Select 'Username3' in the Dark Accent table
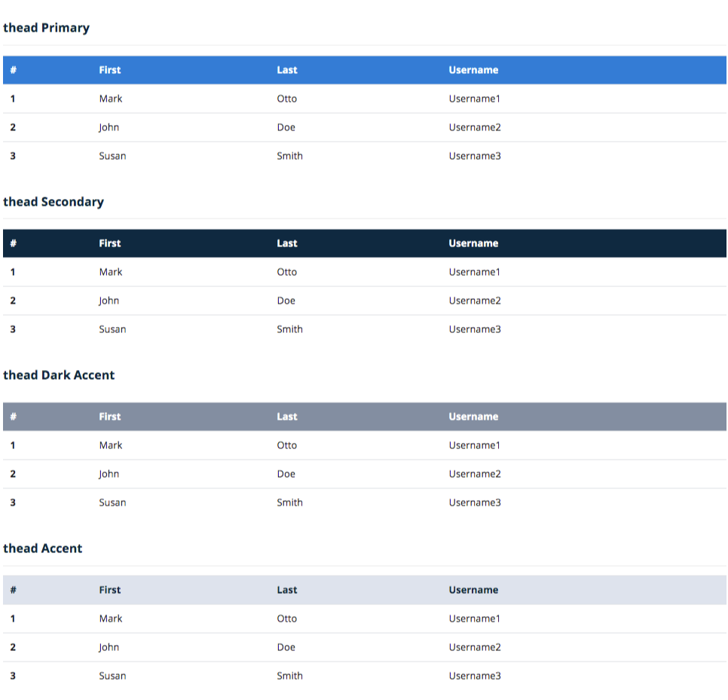Screen dimensions: 728x700 tap(475, 503)
